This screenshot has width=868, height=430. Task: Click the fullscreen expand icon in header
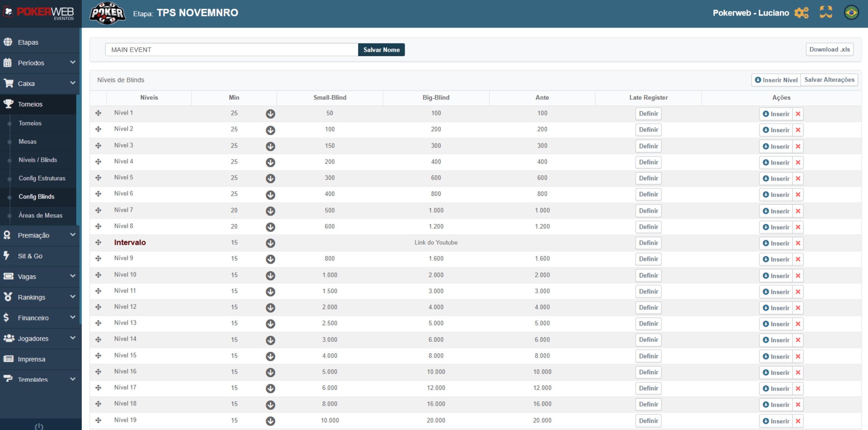[826, 12]
